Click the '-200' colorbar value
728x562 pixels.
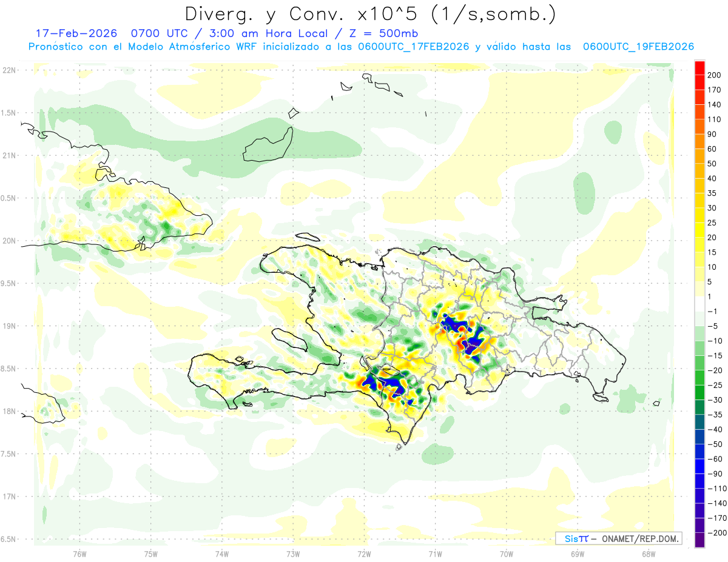[718, 533]
